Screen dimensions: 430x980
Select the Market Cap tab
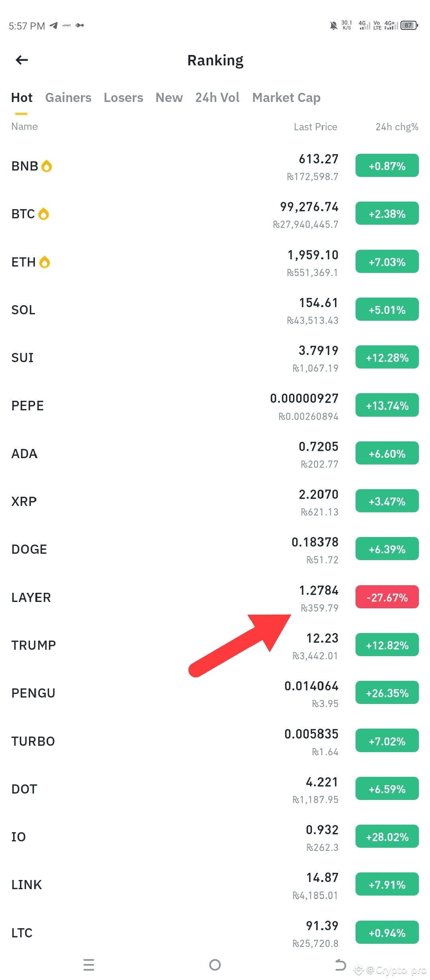tap(286, 98)
